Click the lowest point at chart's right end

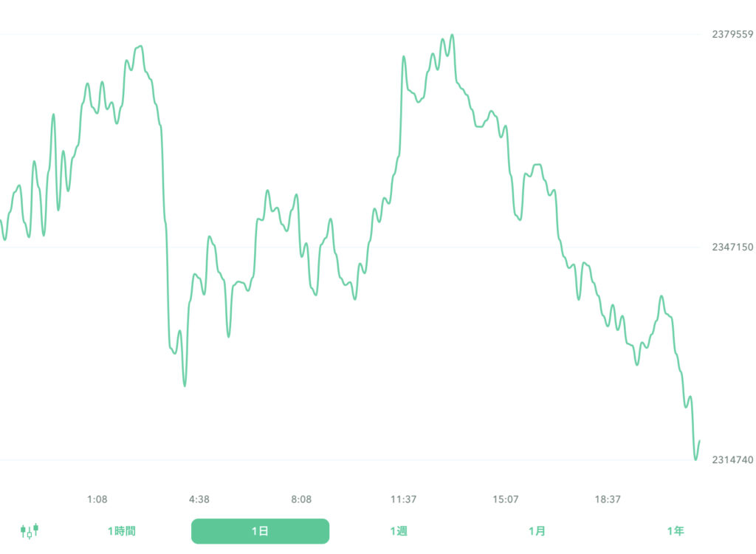(x=695, y=459)
